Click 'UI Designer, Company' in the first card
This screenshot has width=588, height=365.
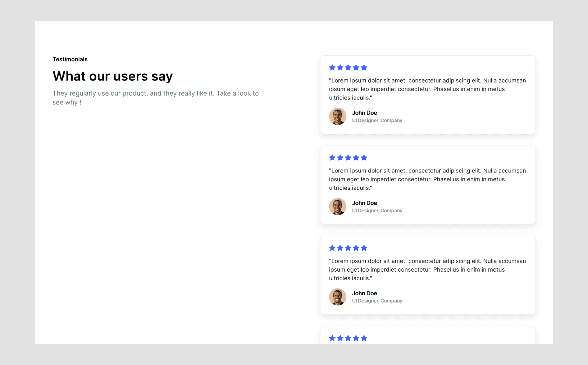click(x=377, y=121)
